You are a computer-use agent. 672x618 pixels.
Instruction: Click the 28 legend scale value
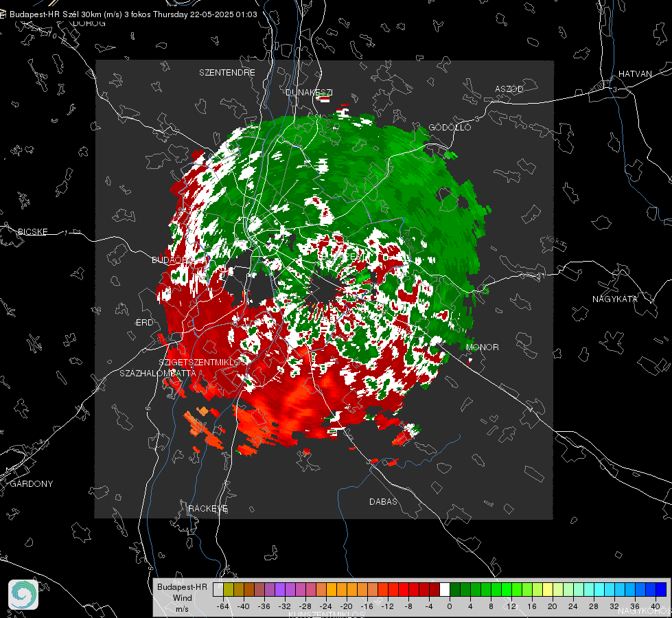594,607
